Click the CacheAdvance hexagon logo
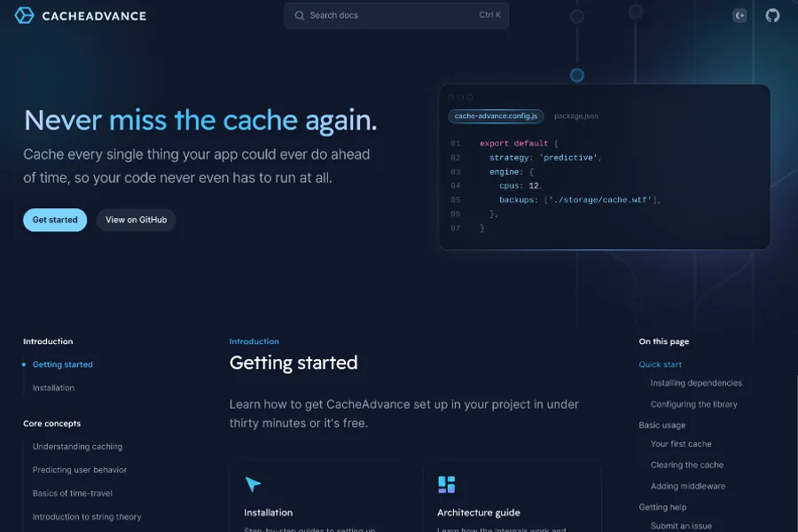The image size is (798, 532). pyautogui.click(x=25, y=15)
